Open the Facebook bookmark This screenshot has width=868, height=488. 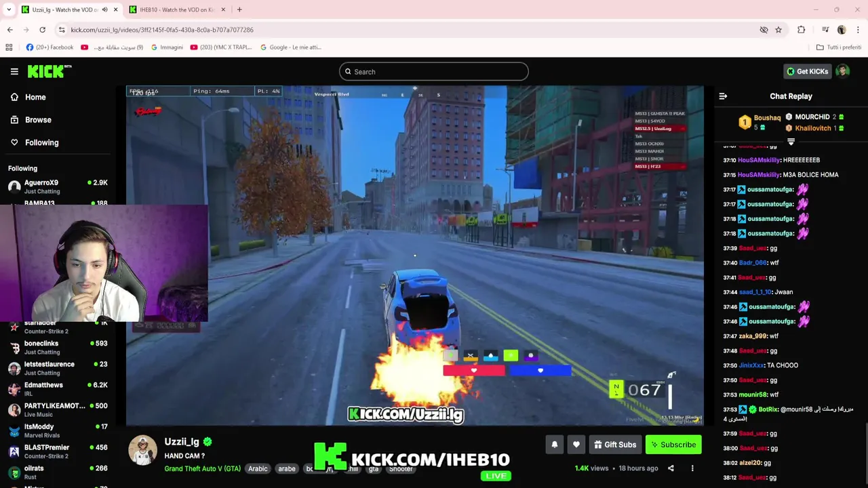[x=50, y=47]
